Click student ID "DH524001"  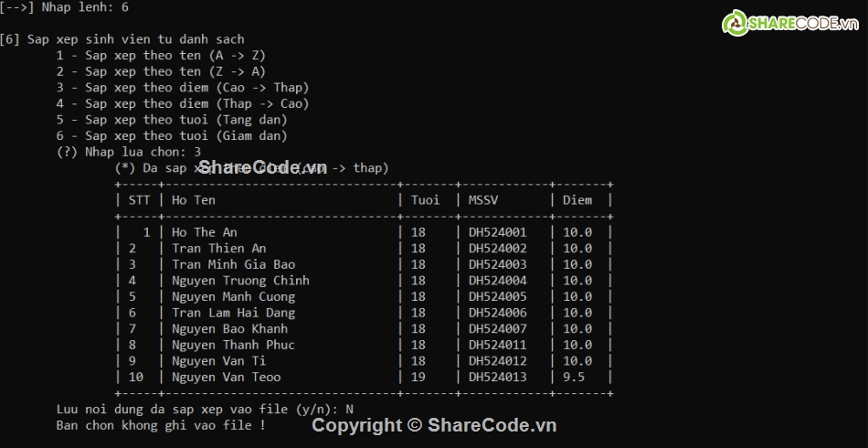coord(498,232)
